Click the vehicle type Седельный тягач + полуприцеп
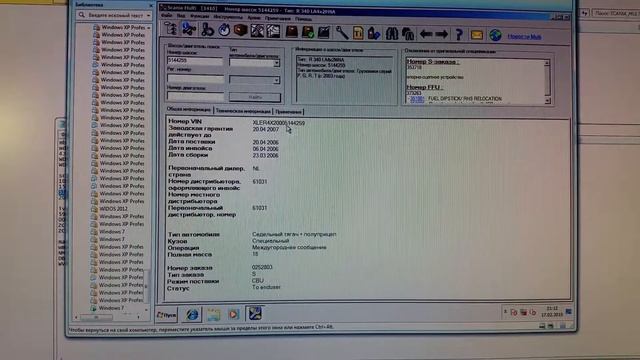 tap(294, 234)
